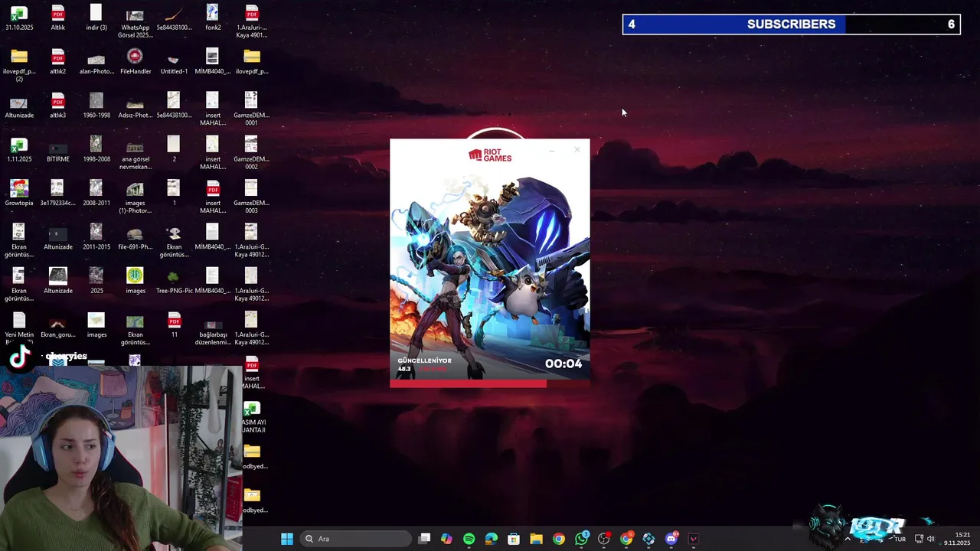Select the GamzeDEM... 0001 file
The image size is (980, 551).
(x=251, y=109)
